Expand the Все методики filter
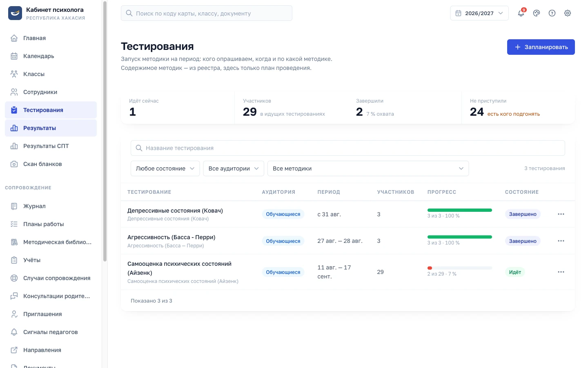The image size is (588, 368). point(368,168)
